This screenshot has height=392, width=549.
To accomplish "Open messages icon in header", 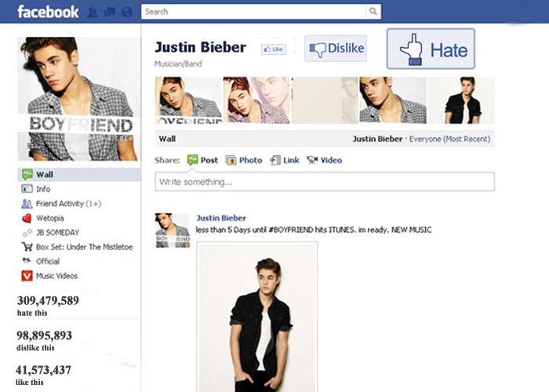I will tap(110, 13).
